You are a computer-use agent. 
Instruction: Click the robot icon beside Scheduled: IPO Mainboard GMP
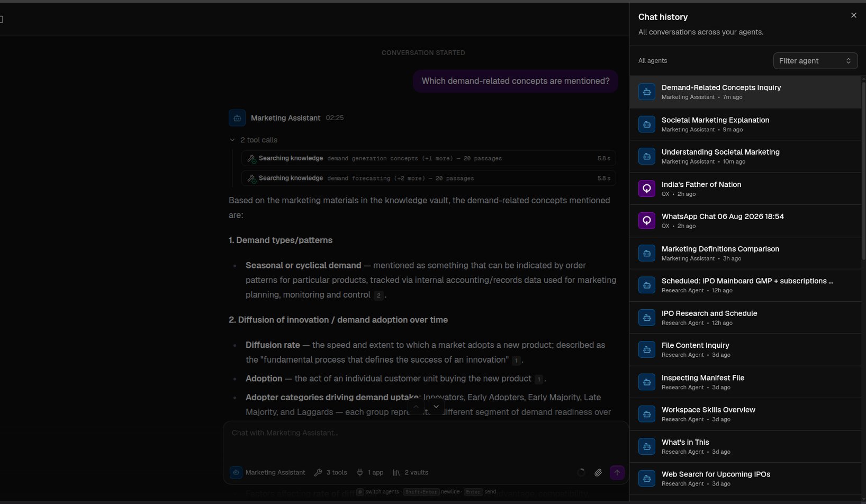(x=647, y=285)
